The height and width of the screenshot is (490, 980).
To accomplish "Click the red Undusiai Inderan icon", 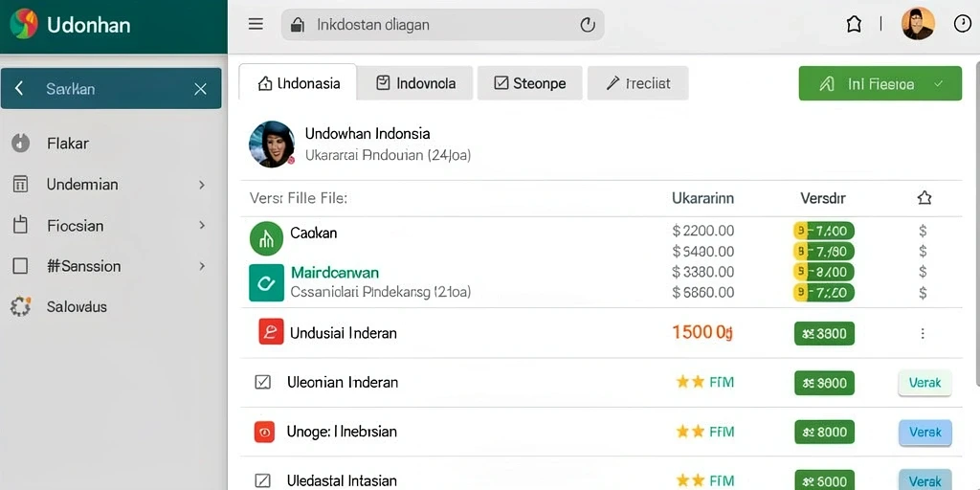I will (271, 332).
